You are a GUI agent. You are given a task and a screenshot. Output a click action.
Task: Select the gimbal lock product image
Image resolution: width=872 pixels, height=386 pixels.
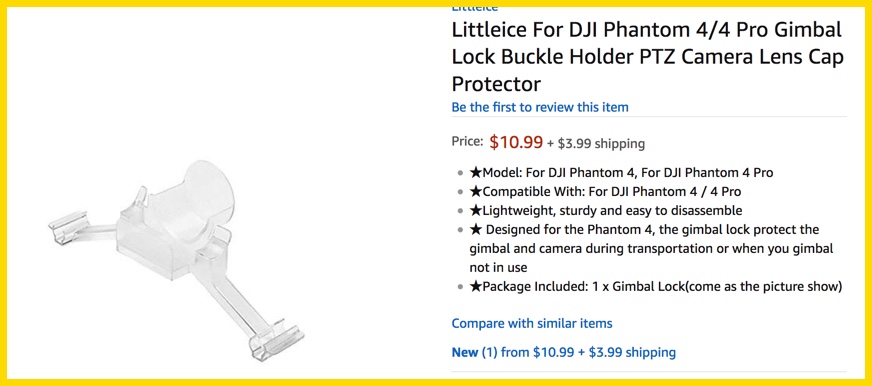(x=177, y=259)
